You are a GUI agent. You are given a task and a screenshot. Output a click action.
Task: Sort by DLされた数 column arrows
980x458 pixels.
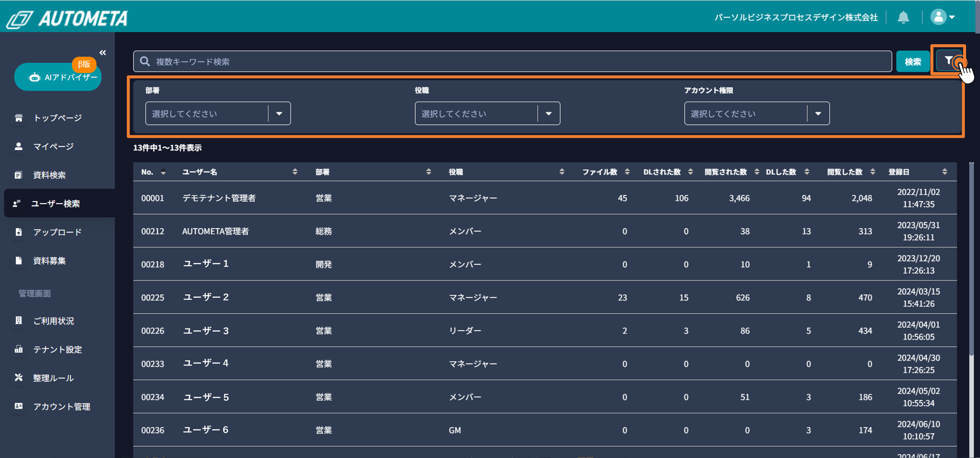point(690,172)
